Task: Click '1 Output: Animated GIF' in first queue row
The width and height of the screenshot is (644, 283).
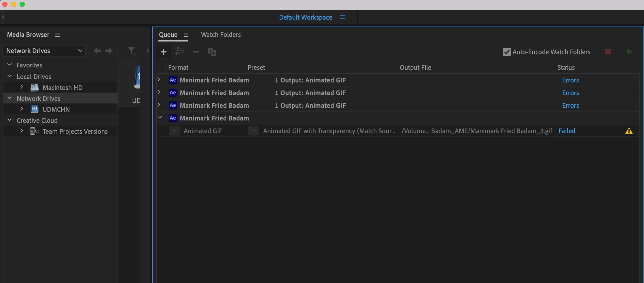Action: (310, 80)
